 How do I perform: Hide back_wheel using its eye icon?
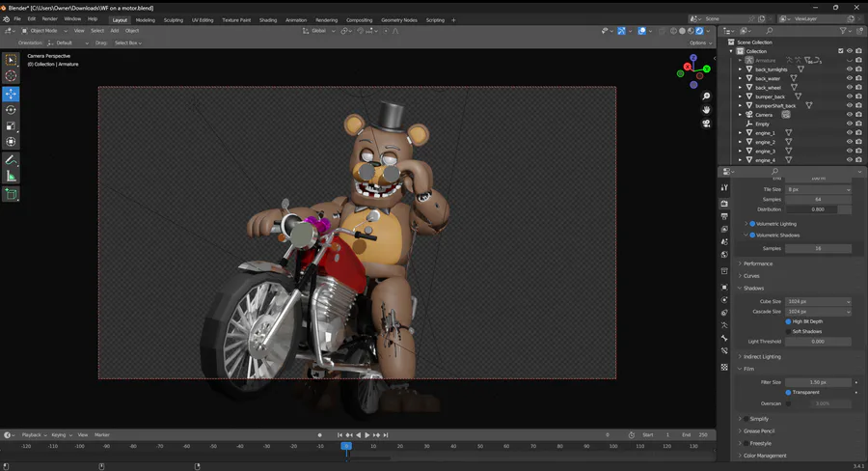click(x=850, y=88)
